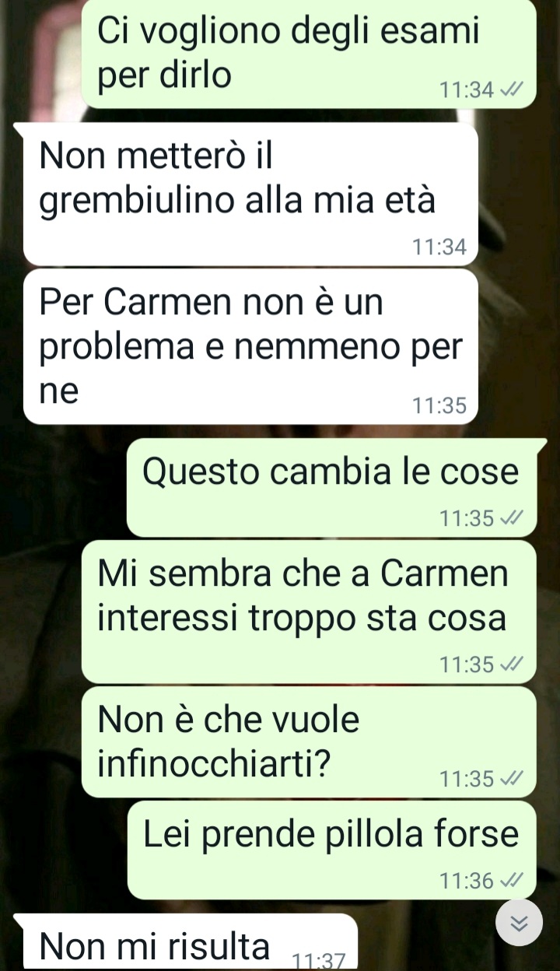The height and width of the screenshot is (971, 560).
Task: Select the 'Lei prende pillola forse' bubble
Action: coord(332,850)
